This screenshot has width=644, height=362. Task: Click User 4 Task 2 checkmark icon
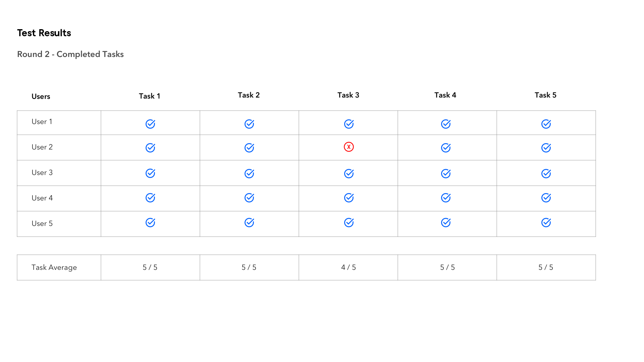tap(249, 198)
